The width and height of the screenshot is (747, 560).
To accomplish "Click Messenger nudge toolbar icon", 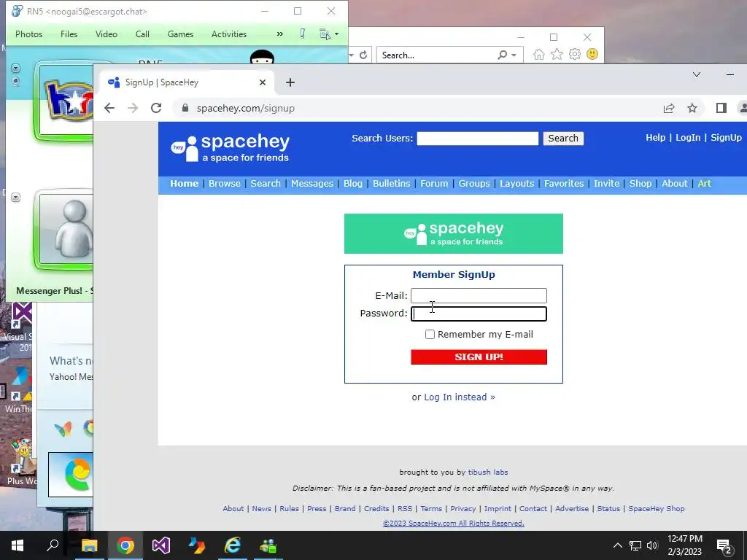I will click(303, 34).
